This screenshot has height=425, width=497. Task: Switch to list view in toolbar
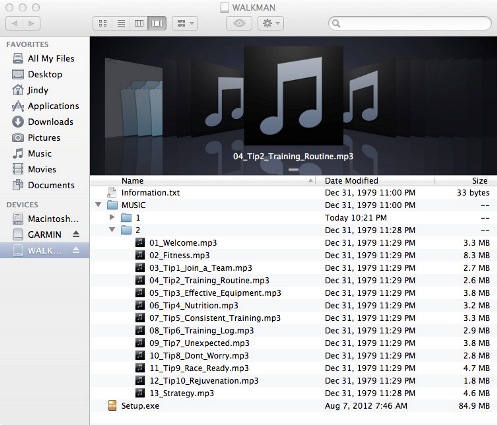(121, 23)
